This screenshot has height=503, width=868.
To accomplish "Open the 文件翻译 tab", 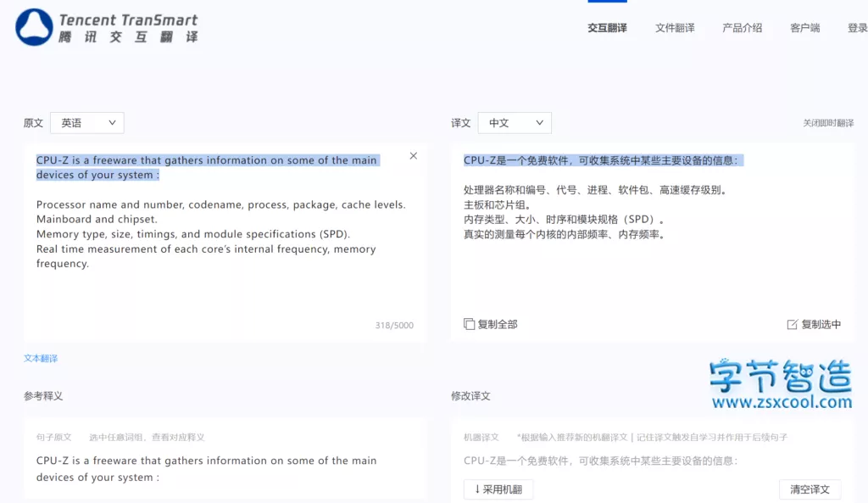I will [x=675, y=28].
